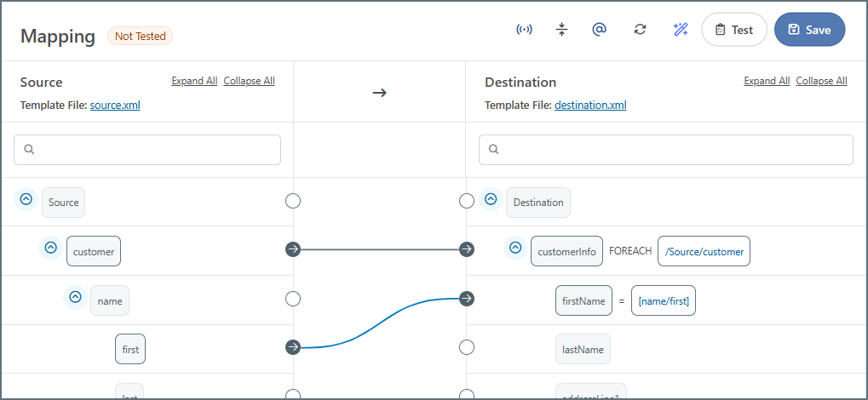Viewport: 868px width, 400px height.
Task: Toggle the empty connector circle beside Source root
Action: 293,201
